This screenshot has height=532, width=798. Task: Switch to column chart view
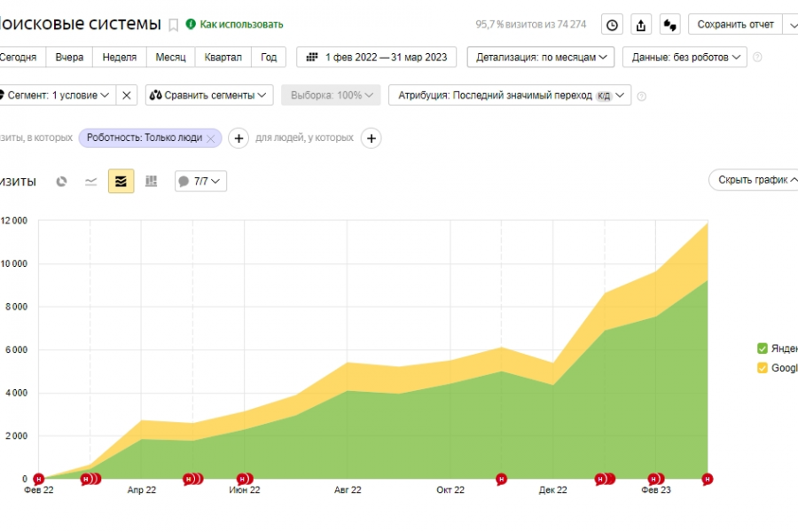(x=151, y=182)
